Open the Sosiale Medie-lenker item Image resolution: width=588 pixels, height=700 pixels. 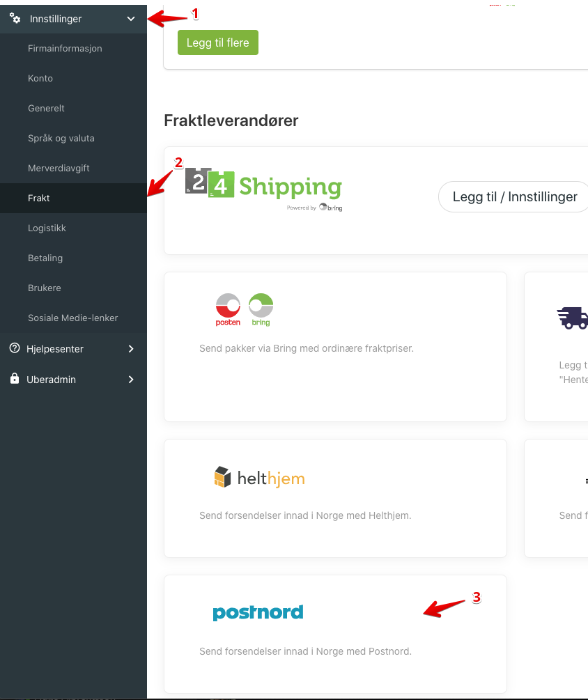pyautogui.click(x=72, y=318)
